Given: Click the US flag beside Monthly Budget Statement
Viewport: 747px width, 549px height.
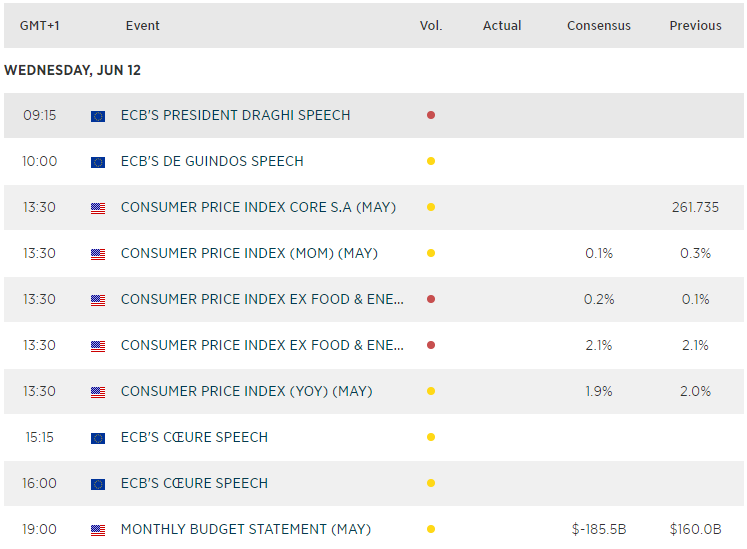Looking at the screenshot, I should [x=97, y=530].
